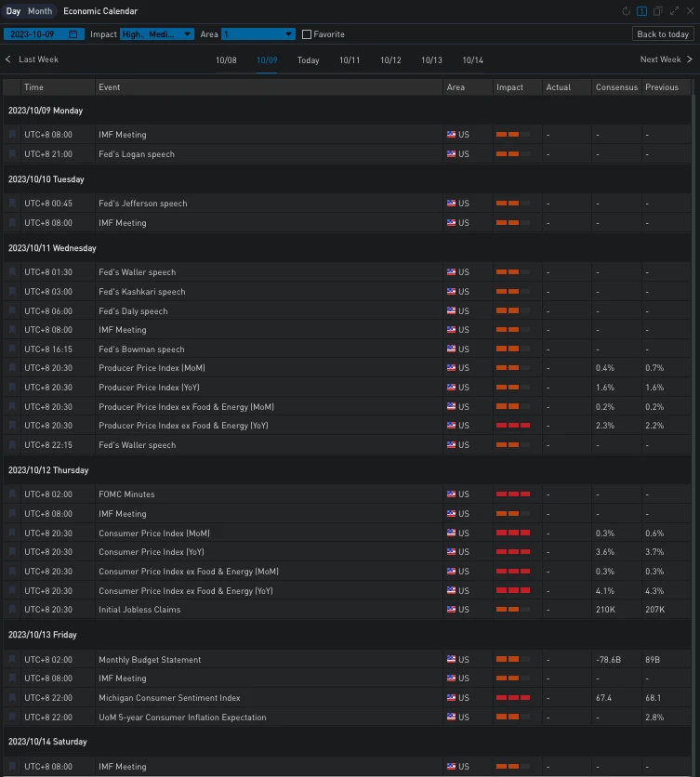
Task: Bookmark the Initial Jobless Claims event
Action: point(12,610)
